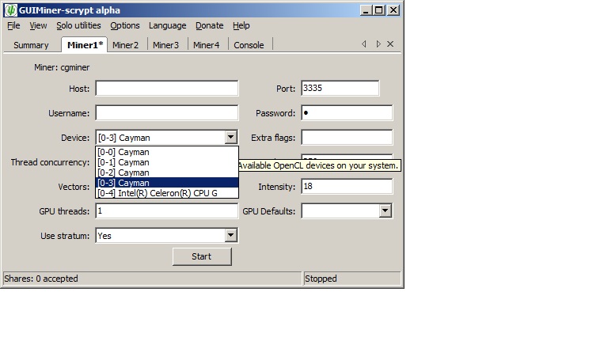Click the GUIMiner app icon in title bar

10,10
